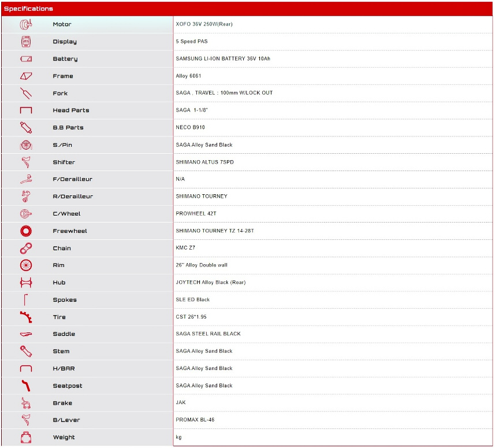Click the '26" Alloy Double wall' value
The height and width of the screenshot is (448, 495).
point(202,265)
